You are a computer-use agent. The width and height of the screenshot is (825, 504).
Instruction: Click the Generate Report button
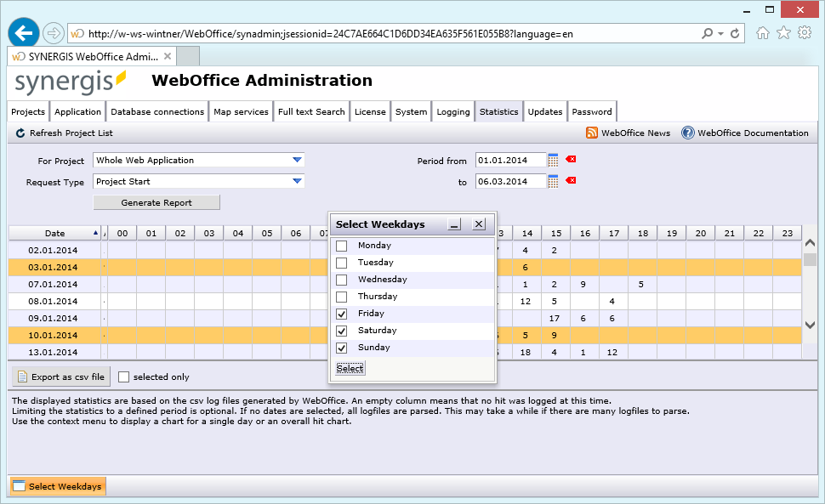pos(156,202)
